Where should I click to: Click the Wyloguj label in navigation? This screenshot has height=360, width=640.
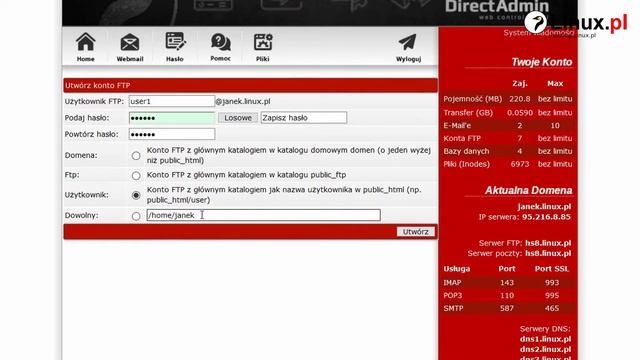pos(409,59)
